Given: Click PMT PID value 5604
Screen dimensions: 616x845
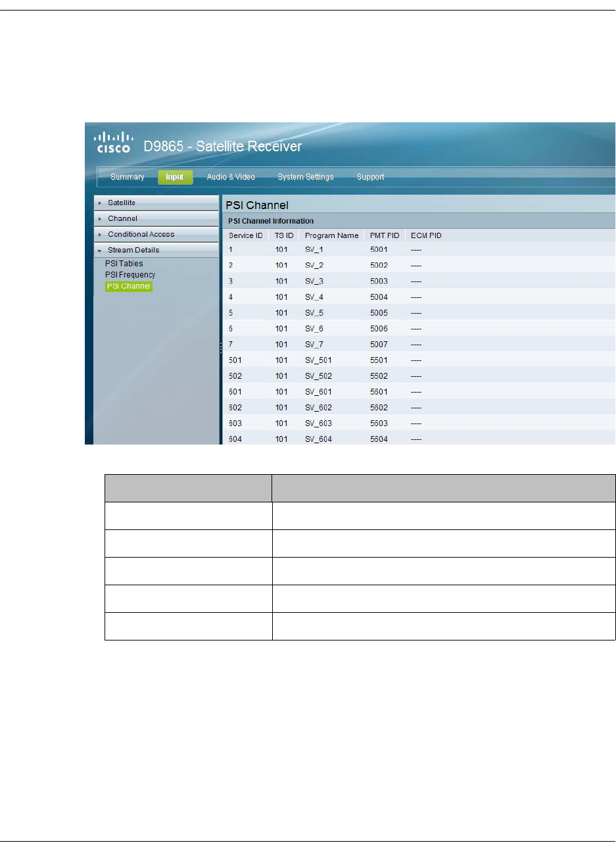Looking at the screenshot, I should [x=379, y=439].
